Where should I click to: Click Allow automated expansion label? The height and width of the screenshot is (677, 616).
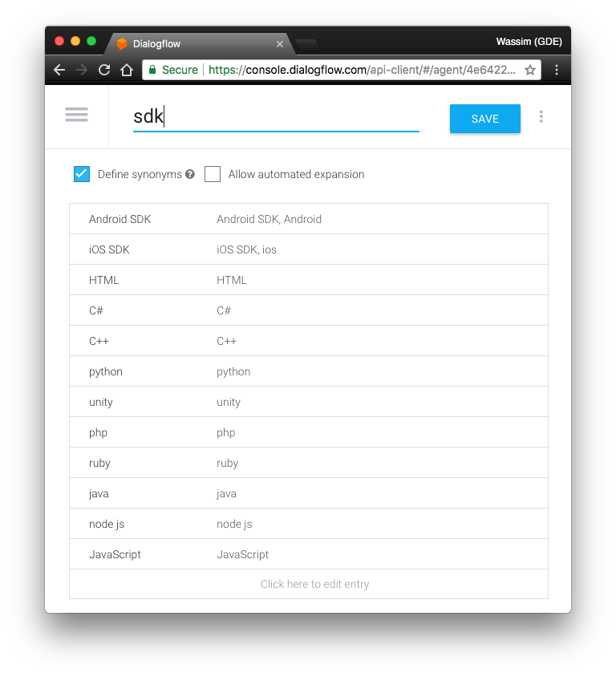(296, 174)
